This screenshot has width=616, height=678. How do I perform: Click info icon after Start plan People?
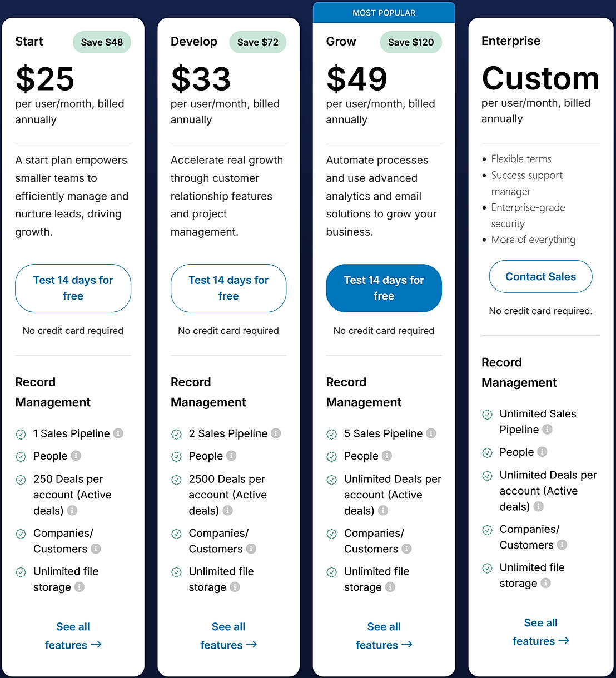coord(76,456)
